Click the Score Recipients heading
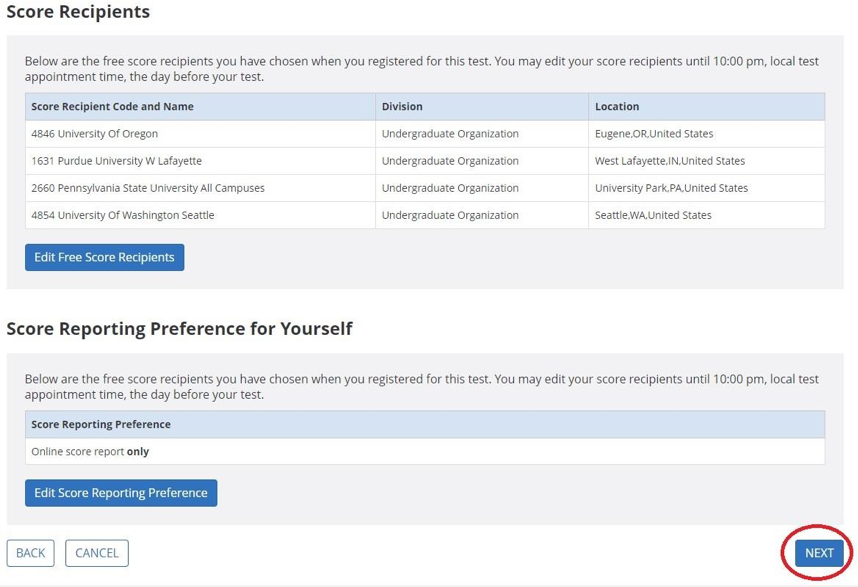 tap(78, 12)
